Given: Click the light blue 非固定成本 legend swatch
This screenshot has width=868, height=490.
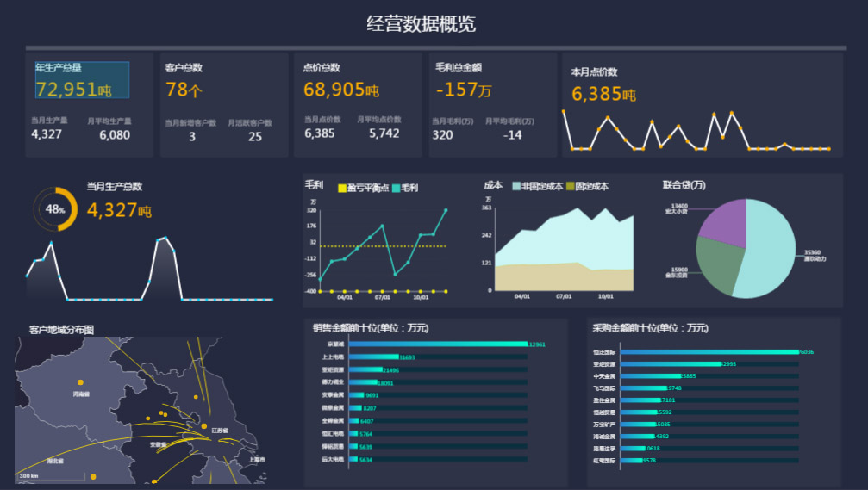Looking at the screenshot, I should [516, 186].
